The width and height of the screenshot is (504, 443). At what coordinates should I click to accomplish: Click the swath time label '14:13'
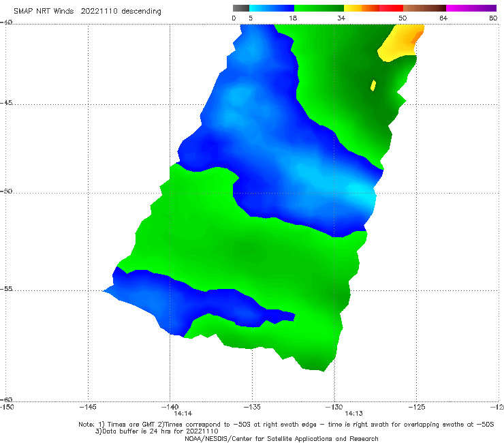tap(353, 414)
